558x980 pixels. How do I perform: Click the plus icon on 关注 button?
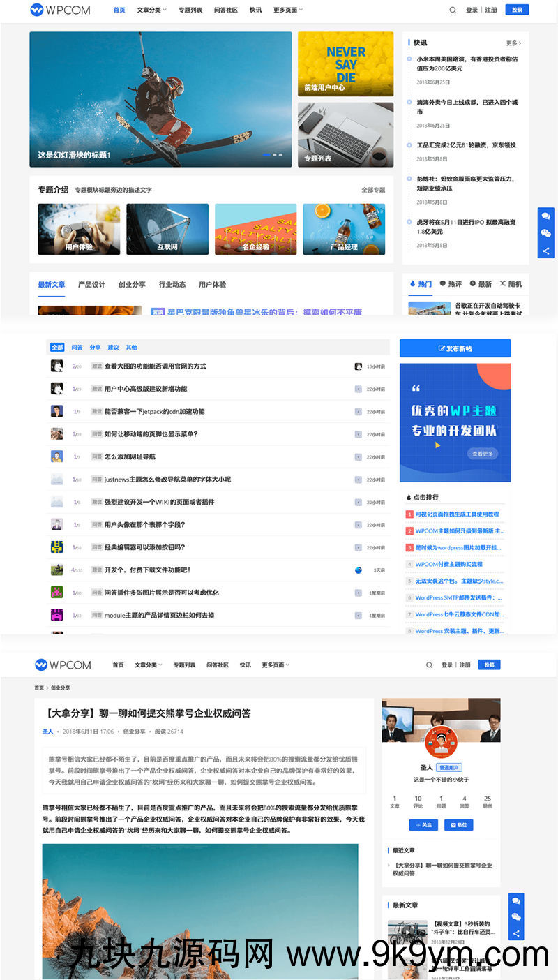click(x=417, y=824)
